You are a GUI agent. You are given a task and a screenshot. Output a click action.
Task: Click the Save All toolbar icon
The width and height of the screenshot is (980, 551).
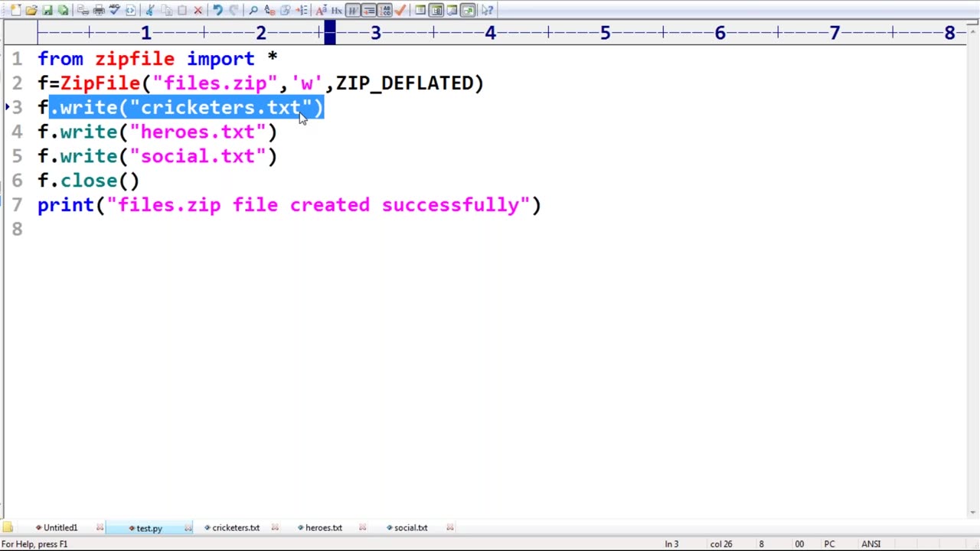click(x=63, y=10)
